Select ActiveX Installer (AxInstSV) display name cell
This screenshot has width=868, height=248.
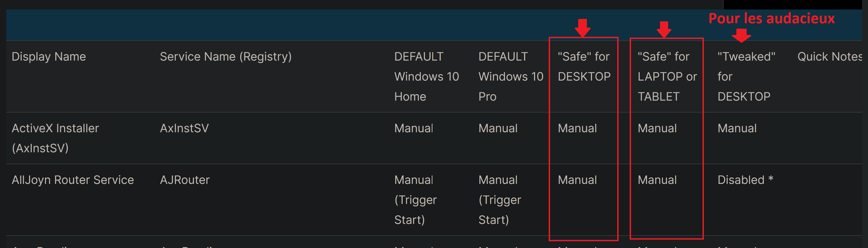(55, 138)
